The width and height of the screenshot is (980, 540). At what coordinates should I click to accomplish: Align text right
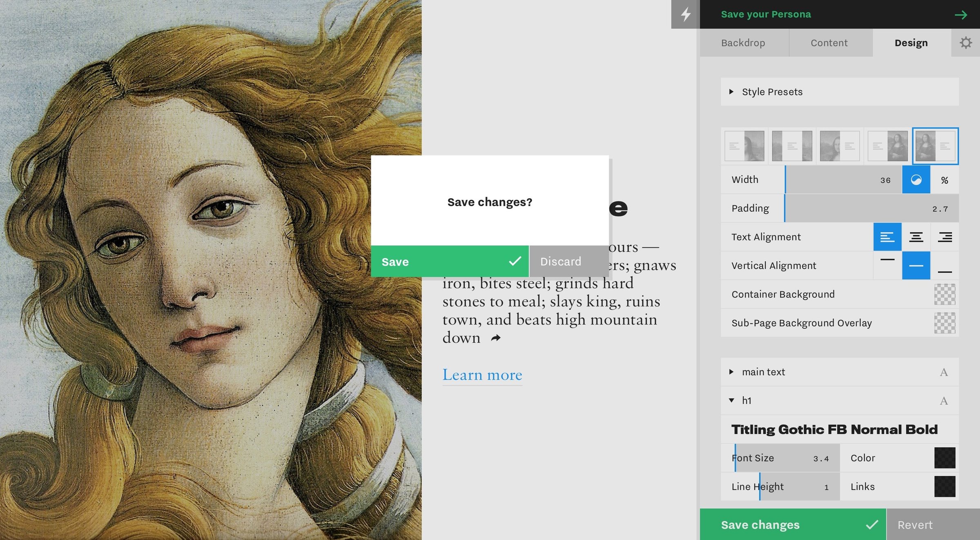(x=944, y=237)
